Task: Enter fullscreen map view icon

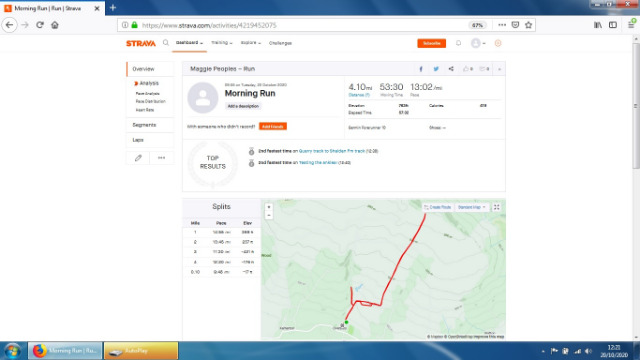Action: click(x=496, y=207)
